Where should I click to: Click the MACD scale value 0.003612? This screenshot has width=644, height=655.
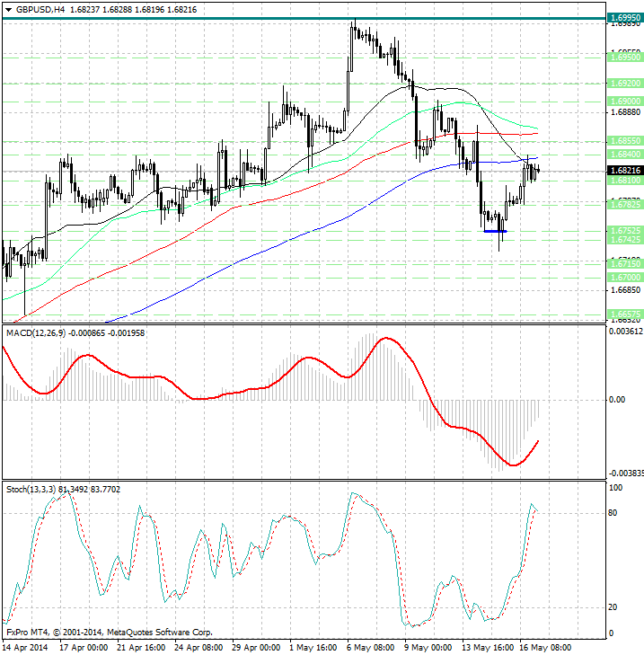pos(626,332)
